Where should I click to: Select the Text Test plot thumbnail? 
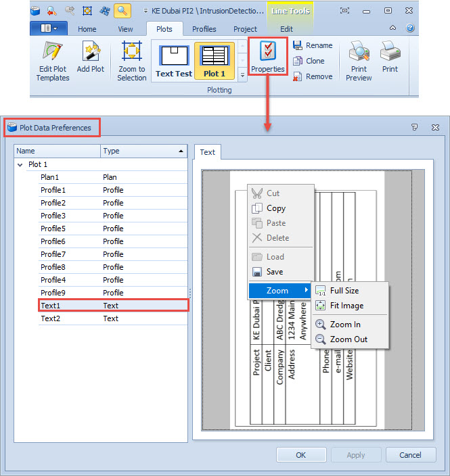click(x=174, y=61)
